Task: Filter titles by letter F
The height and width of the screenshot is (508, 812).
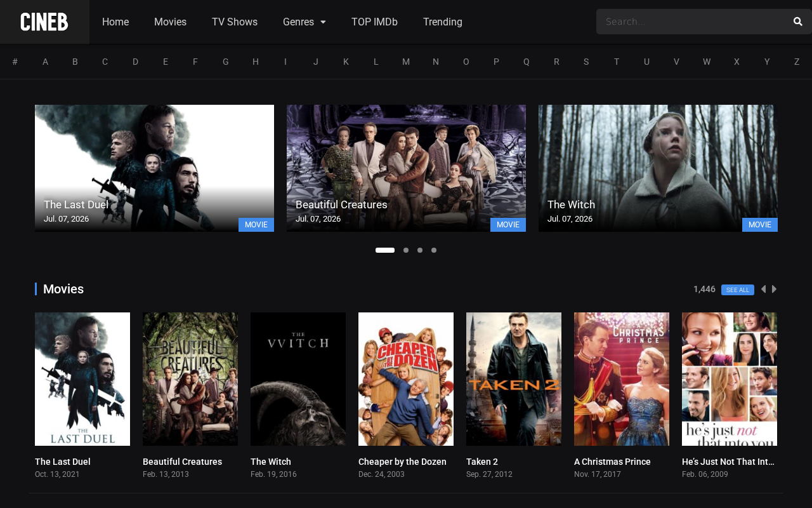Action: tap(195, 62)
